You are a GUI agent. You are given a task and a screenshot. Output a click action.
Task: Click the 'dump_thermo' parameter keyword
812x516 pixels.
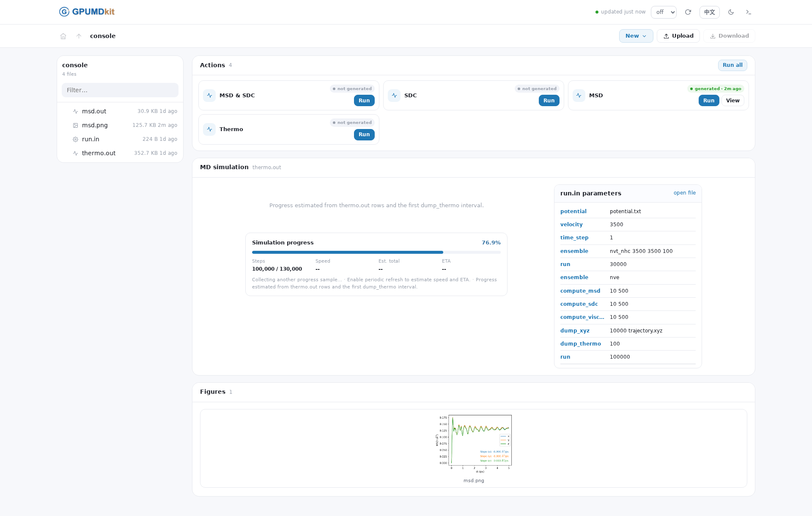pos(581,344)
